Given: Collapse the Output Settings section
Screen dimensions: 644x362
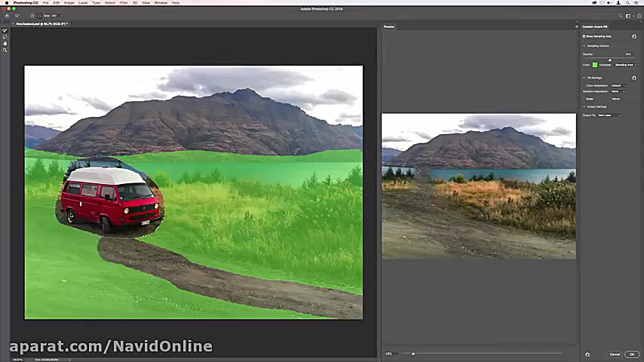Looking at the screenshot, I should pos(584,107).
